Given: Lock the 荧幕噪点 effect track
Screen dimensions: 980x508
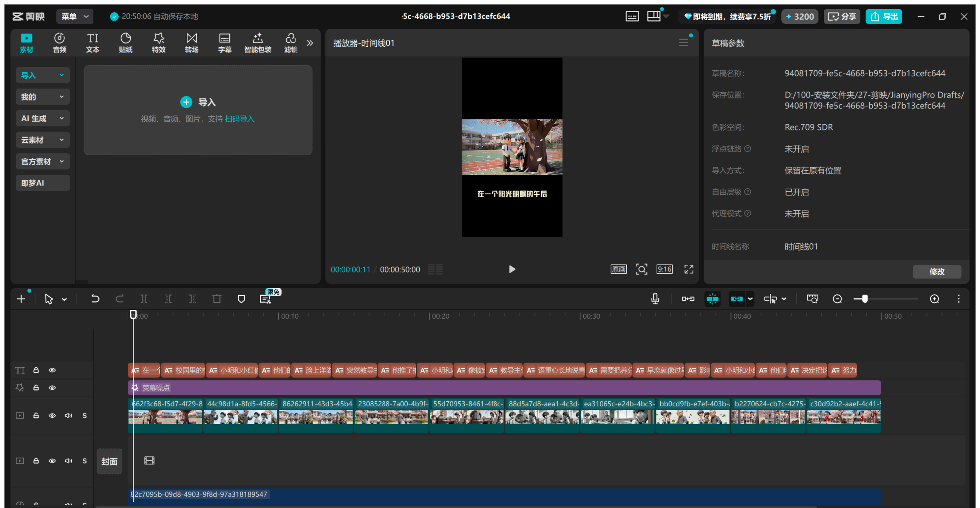Looking at the screenshot, I should (x=36, y=388).
